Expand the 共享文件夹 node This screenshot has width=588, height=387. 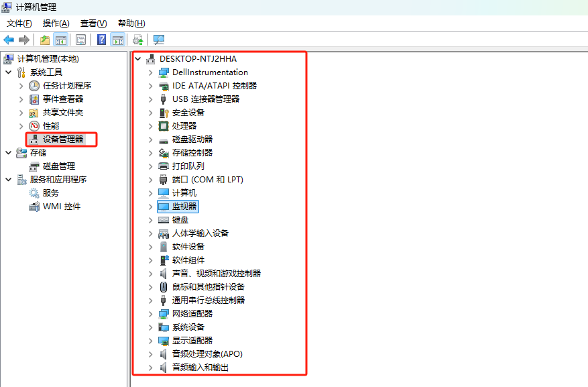pyautogui.click(x=21, y=113)
